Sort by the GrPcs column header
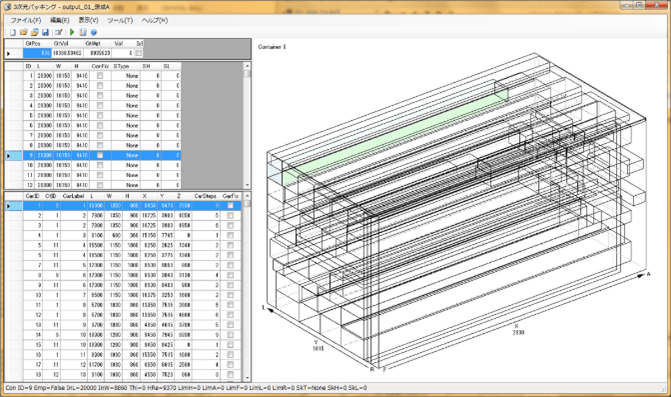 pos(37,44)
